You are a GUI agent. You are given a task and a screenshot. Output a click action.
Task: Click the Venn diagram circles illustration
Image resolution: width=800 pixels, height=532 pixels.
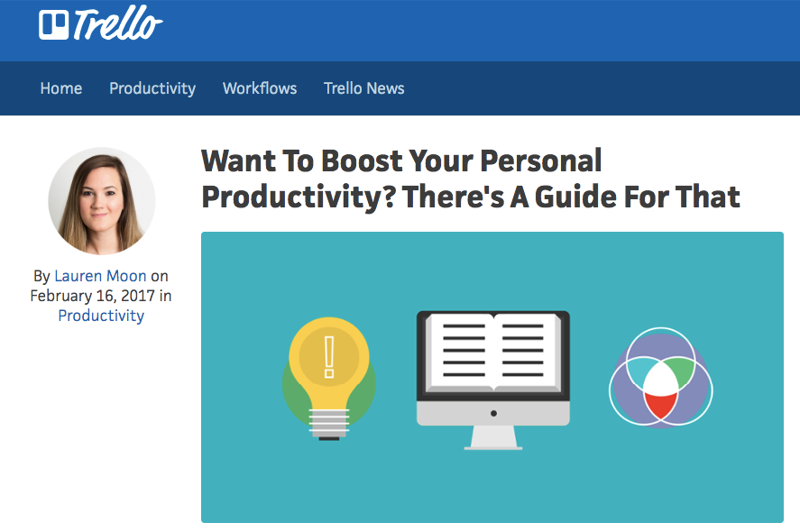(661, 378)
